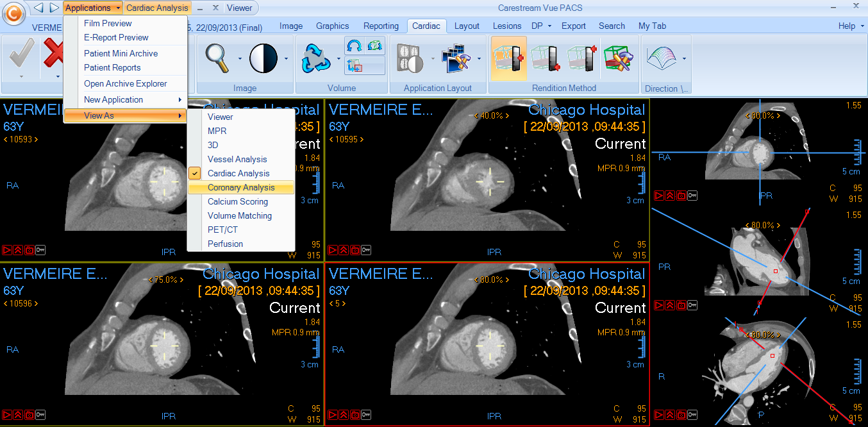Click the brain-scan Application Layout icon
Image resolution: width=868 pixels, height=427 pixels.
click(410, 58)
